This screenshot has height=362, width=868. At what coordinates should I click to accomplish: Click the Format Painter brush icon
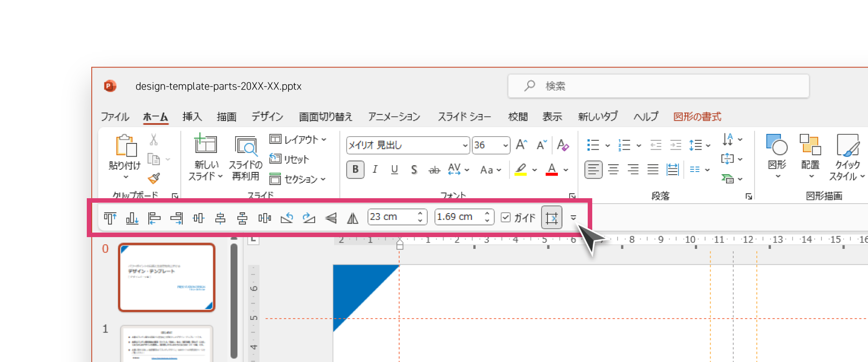pos(154,178)
